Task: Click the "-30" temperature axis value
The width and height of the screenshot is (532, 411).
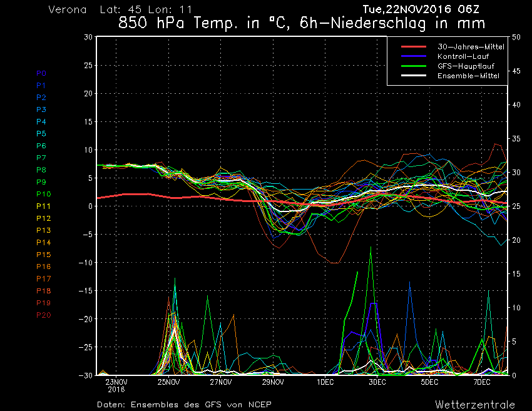Action: tap(85, 375)
